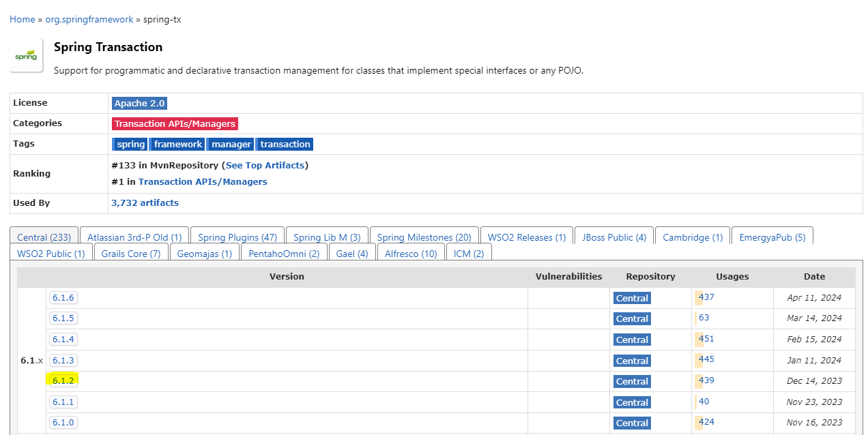Open 437 usages link
The width and height of the screenshot is (868, 435).
click(x=706, y=297)
